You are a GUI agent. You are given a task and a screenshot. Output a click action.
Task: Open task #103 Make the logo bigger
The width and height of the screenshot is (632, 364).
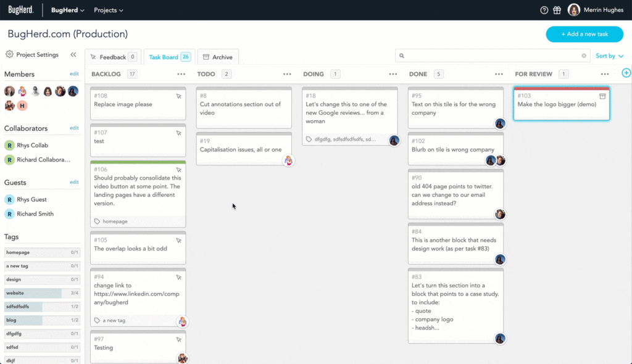point(562,104)
